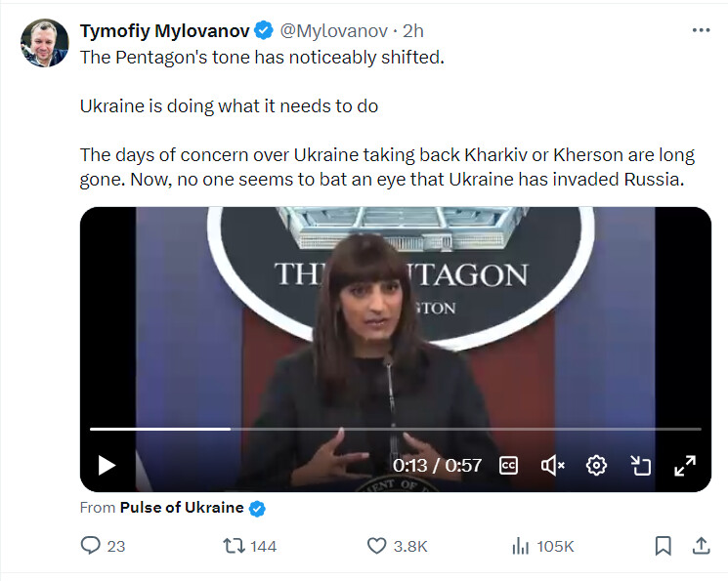Unmute the video audio
The image size is (728, 581).
[552, 466]
